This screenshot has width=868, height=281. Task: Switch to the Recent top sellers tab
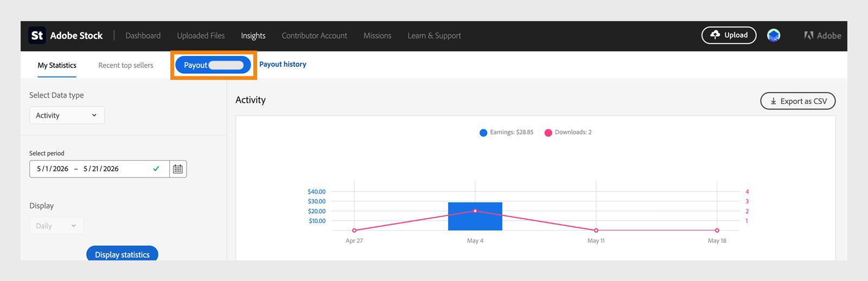point(126,65)
